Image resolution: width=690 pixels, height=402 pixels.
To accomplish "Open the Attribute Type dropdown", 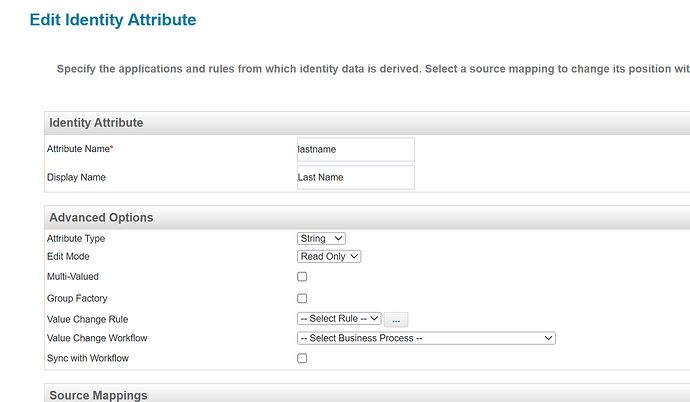I will tap(322, 238).
